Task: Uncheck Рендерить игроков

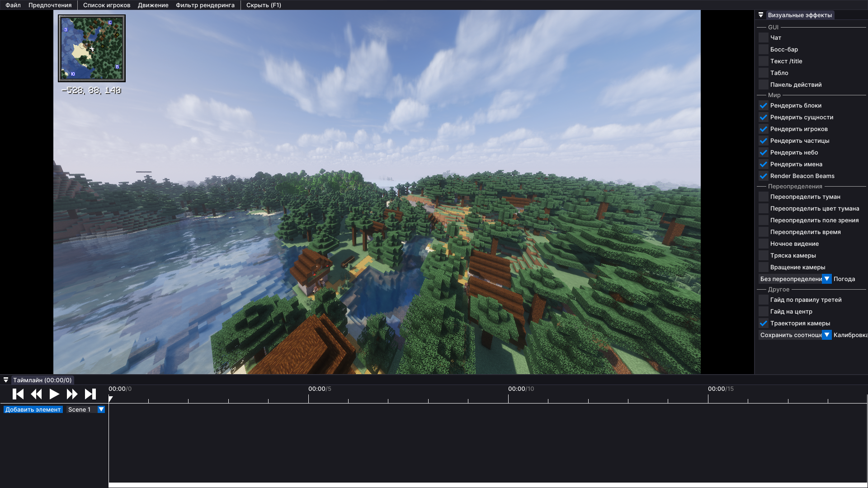Action: click(x=764, y=129)
